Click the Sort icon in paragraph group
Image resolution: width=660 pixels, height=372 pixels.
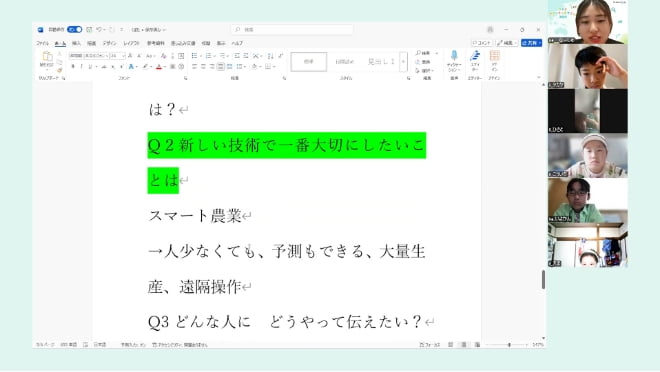pos(270,56)
